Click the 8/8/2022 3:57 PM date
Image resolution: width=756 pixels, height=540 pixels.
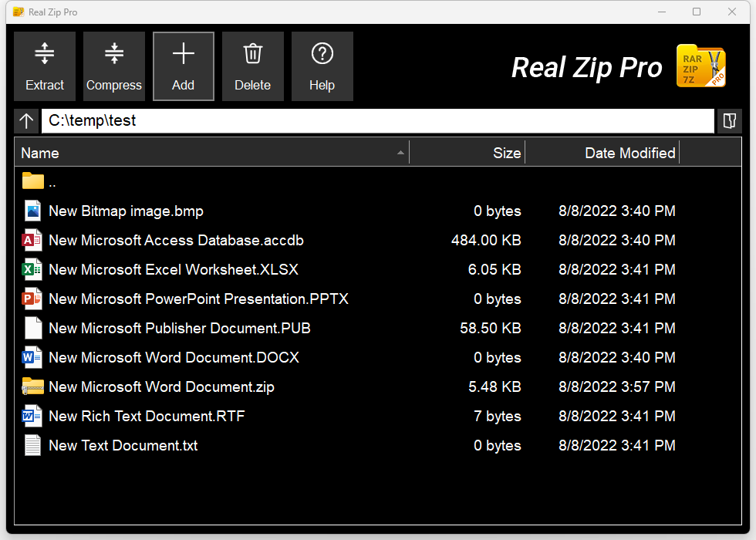point(617,386)
